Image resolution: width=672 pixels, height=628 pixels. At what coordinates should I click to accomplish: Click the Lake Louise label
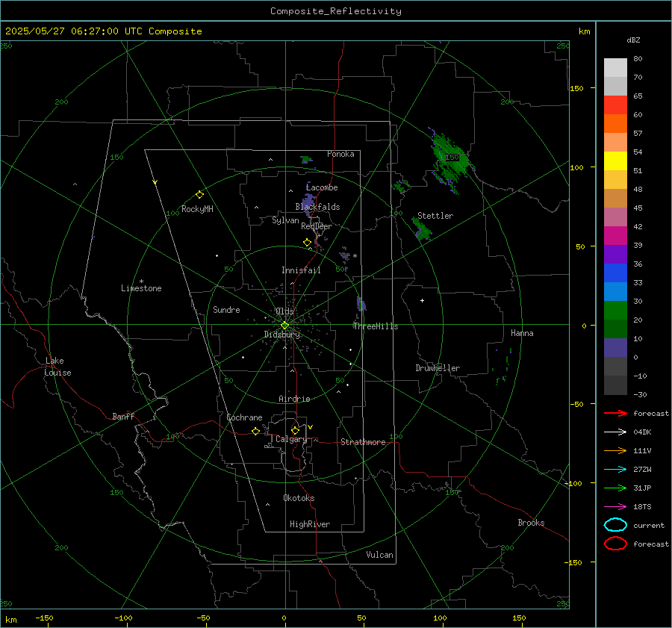[57, 367]
